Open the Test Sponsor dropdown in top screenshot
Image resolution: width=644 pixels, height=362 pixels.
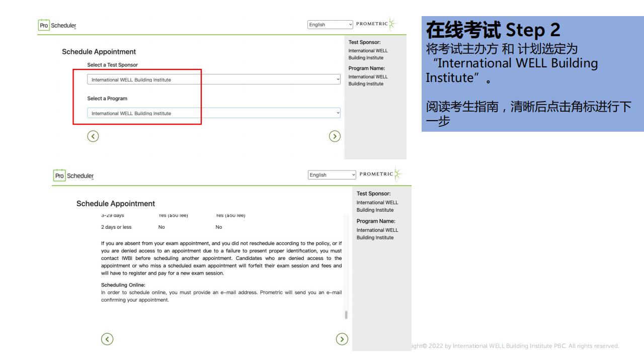(214, 79)
